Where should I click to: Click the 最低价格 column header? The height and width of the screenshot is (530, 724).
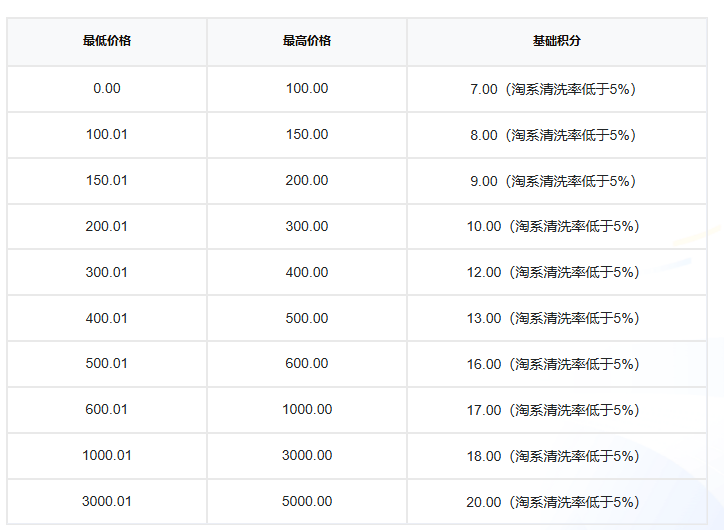click(x=107, y=41)
